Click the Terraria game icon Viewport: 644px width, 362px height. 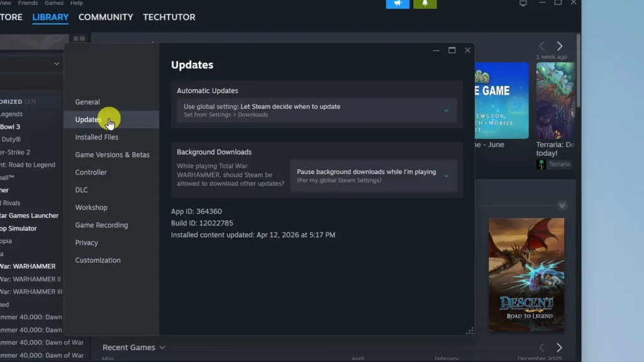click(541, 164)
